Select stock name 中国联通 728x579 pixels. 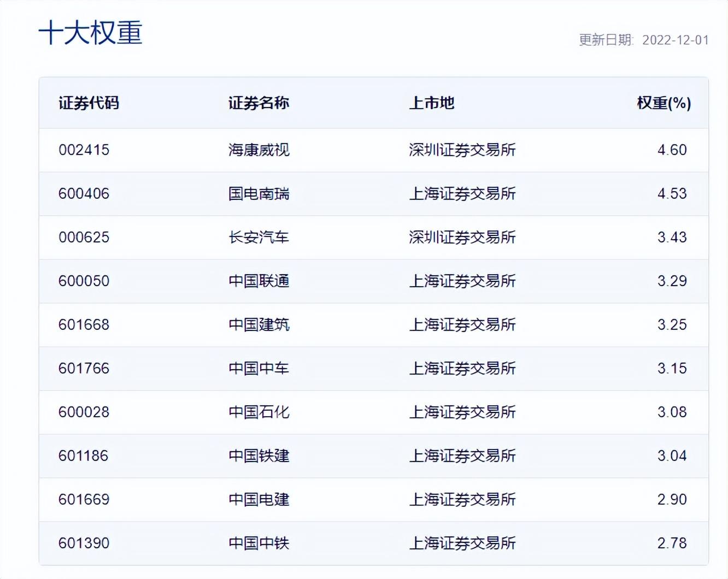point(259,281)
